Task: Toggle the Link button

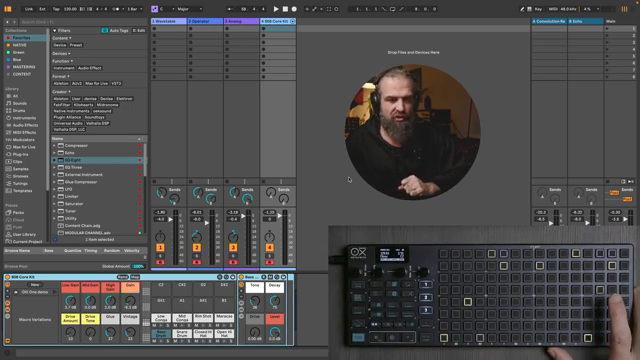Action: pyautogui.click(x=29, y=9)
